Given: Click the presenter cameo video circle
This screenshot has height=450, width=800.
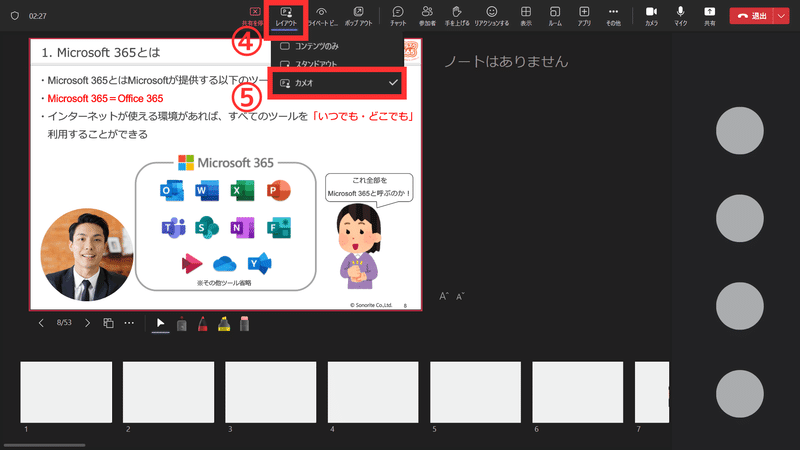Looking at the screenshot, I should 87,255.
